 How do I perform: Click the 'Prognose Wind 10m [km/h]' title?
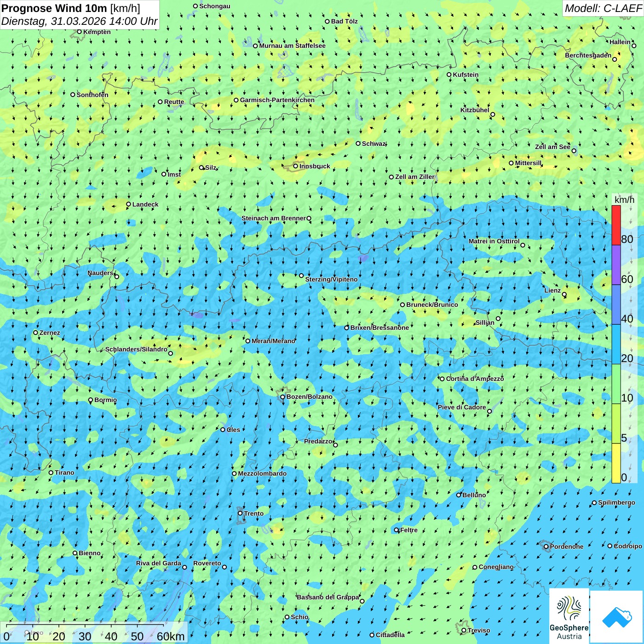click(x=71, y=8)
